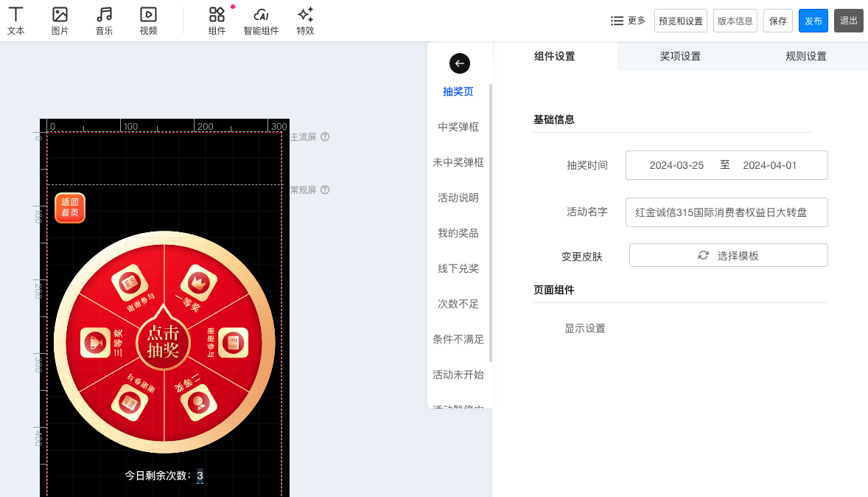868x497 pixels.
Task: Open the 图片 image tool
Action: pos(60,21)
